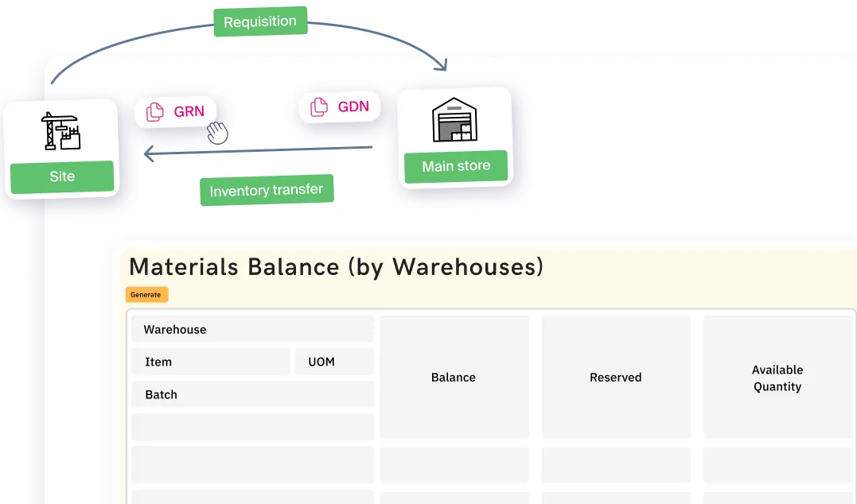Click the Item field in the report
This screenshot has height=504, width=857.
210,362
